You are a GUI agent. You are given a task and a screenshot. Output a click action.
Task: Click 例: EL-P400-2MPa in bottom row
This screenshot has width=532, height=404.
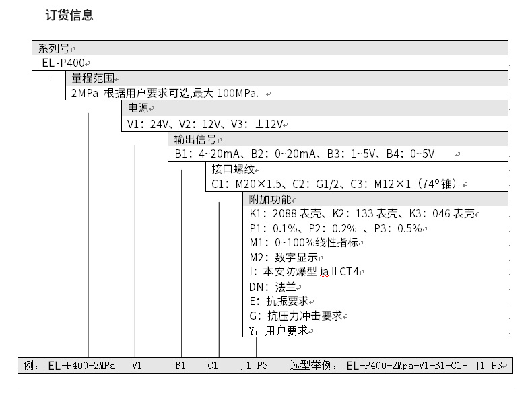(x=69, y=366)
